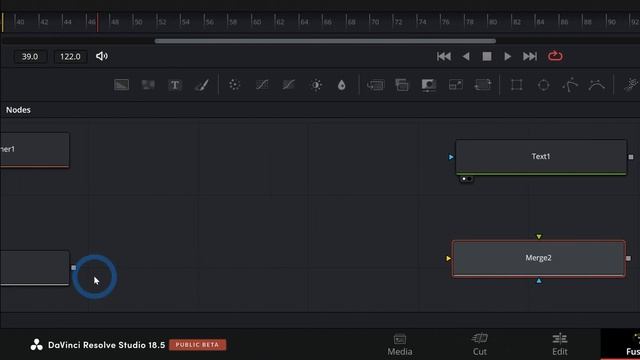Add a Rectangle mask from the toolbar

(517, 85)
